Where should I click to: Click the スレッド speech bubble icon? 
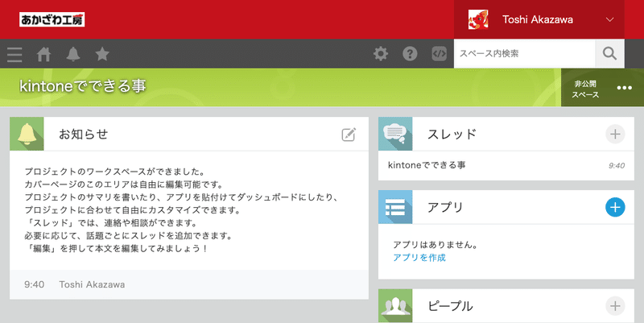pos(395,134)
